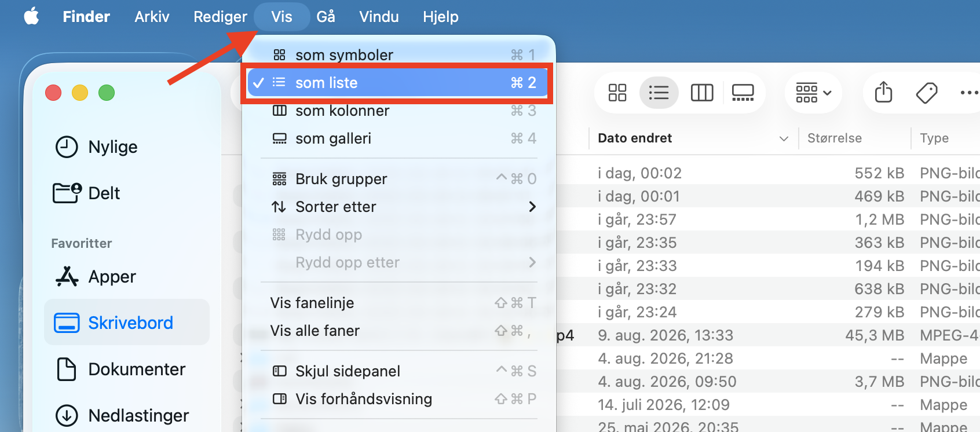Open the grouping dropdown in toolbar
This screenshot has width=980, height=432.
(x=813, y=93)
